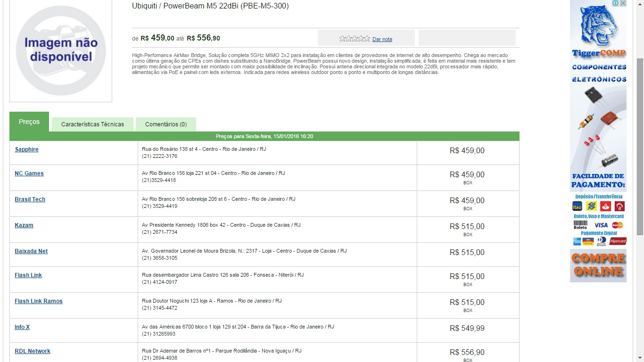This screenshot has height=362, width=644.
Task: Click the MasterCard logo in the ad
Action: (x=618, y=225)
